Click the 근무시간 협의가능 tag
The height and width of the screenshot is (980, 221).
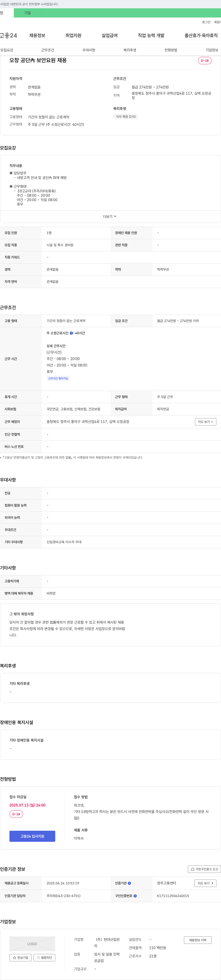(x=58, y=379)
